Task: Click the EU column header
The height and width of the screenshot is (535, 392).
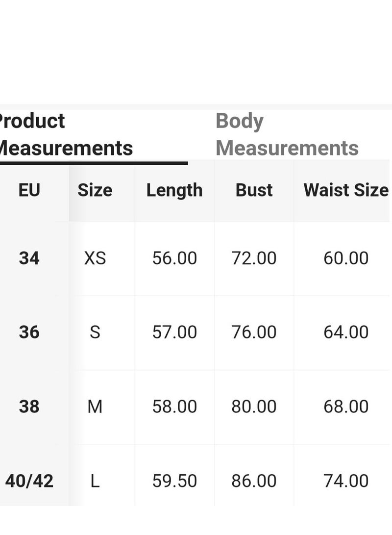Action: [29, 190]
